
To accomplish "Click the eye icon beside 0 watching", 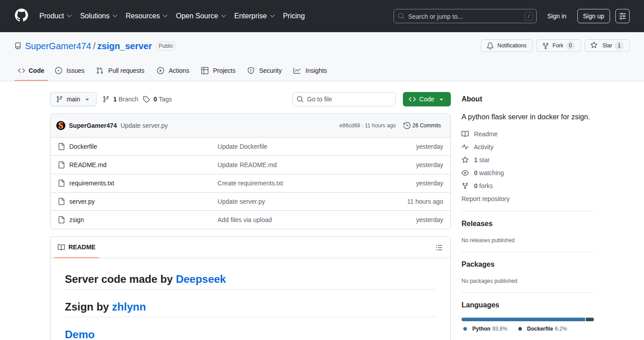I will (465, 173).
